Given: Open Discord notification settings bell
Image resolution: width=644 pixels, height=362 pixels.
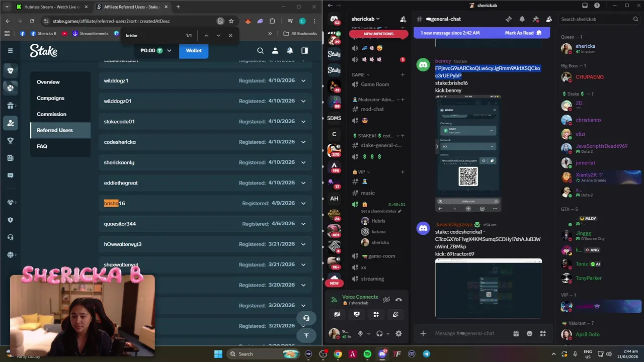Looking at the screenshot, I should click(522, 19).
